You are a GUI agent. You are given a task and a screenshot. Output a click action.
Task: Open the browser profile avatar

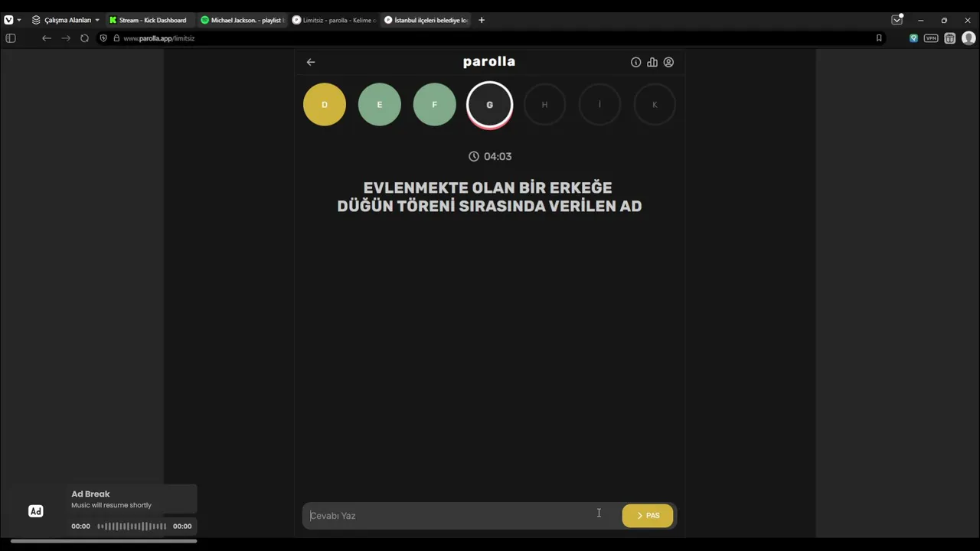tap(969, 38)
